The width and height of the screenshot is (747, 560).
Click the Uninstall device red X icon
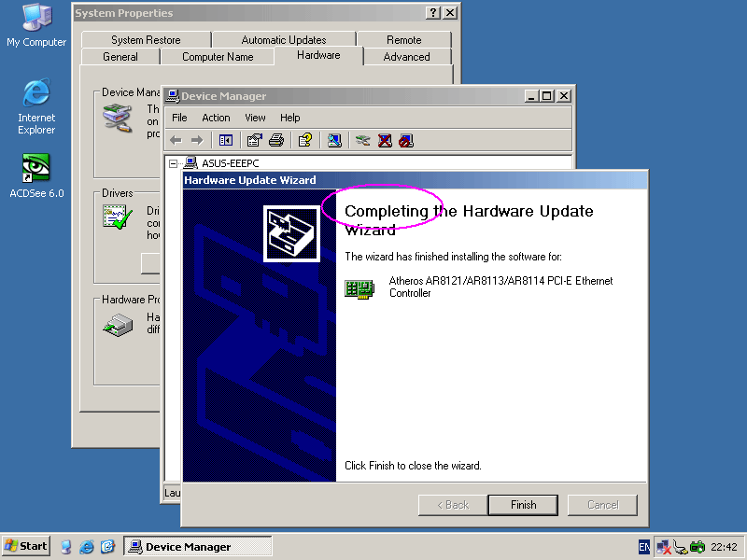385,141
